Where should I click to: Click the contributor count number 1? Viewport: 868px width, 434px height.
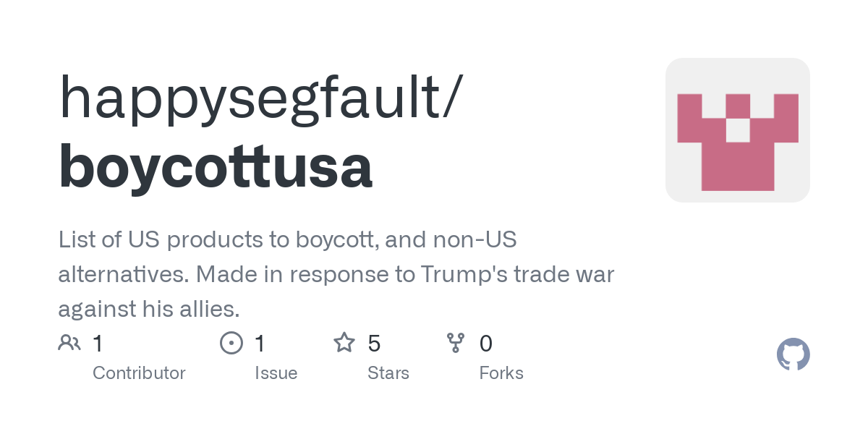(x=98, y=344)
